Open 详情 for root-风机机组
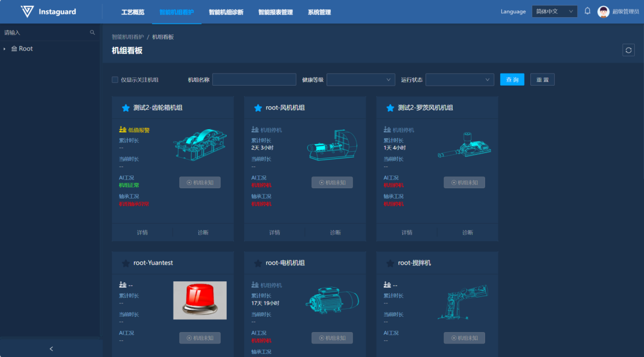Screen dimensions: 644x357 point(275,232)
